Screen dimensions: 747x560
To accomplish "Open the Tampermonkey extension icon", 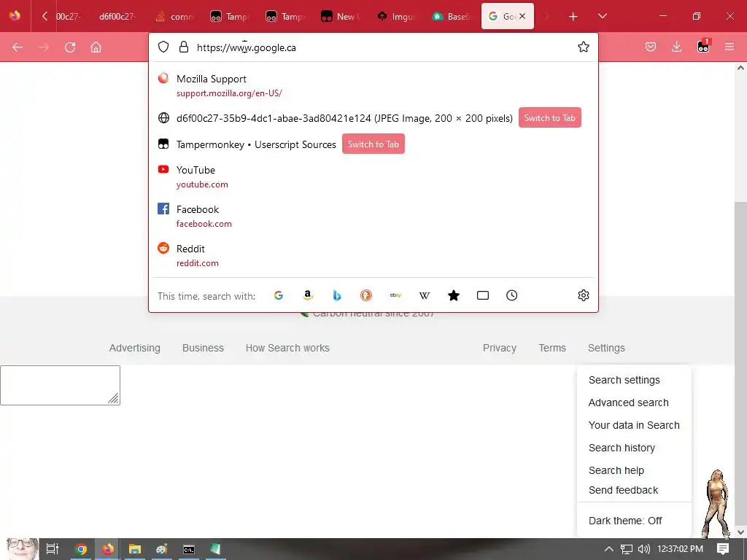I will pos(703,46).
